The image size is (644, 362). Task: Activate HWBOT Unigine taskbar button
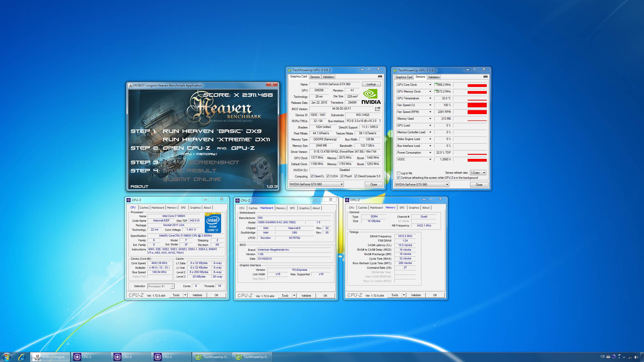(50, 357)
